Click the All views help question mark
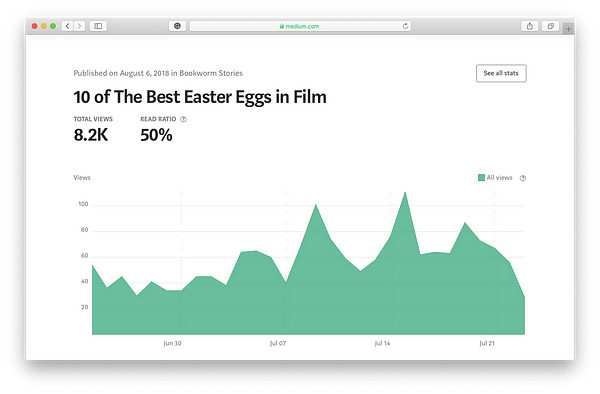This screenshot has width=600, height=394. tap(523, 178)
